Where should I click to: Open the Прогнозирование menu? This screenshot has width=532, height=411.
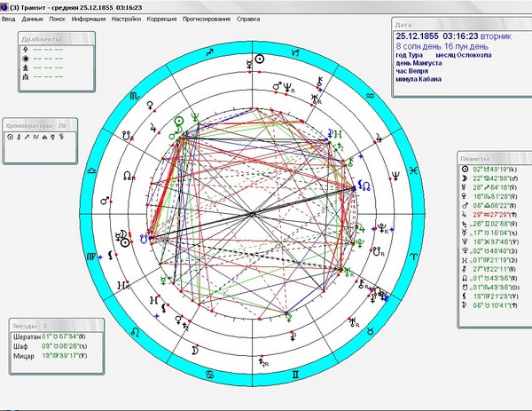click(x=207, y=19)
